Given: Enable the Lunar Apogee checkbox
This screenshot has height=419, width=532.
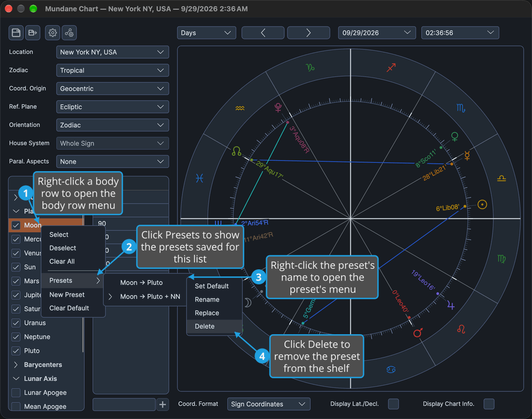Looking at the screenshot, I should pos(16,393).
